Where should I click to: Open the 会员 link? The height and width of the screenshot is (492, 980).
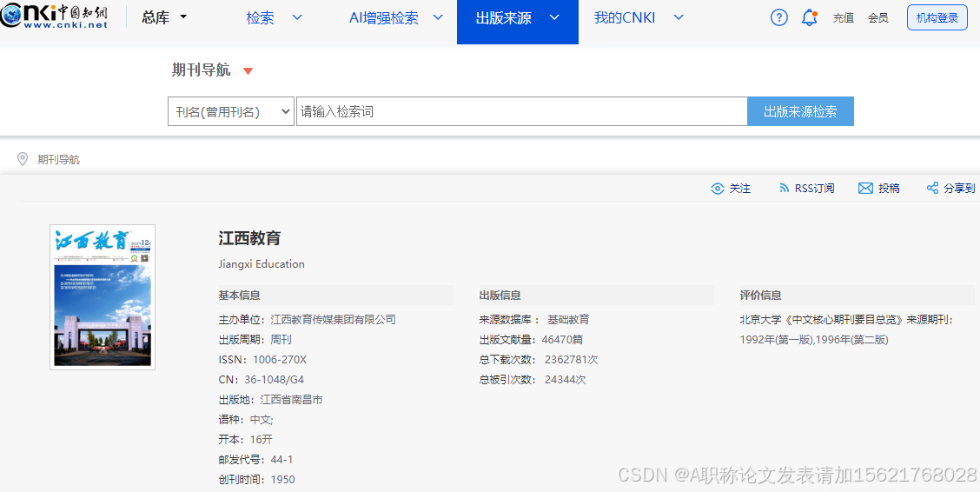click(x=878, y=18)
